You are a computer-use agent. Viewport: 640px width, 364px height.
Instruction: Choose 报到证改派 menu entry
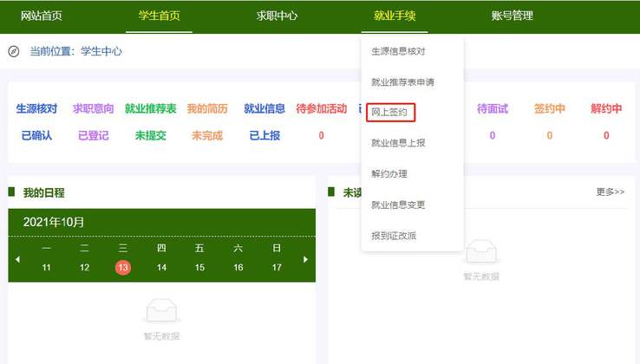tap(393, 236)
